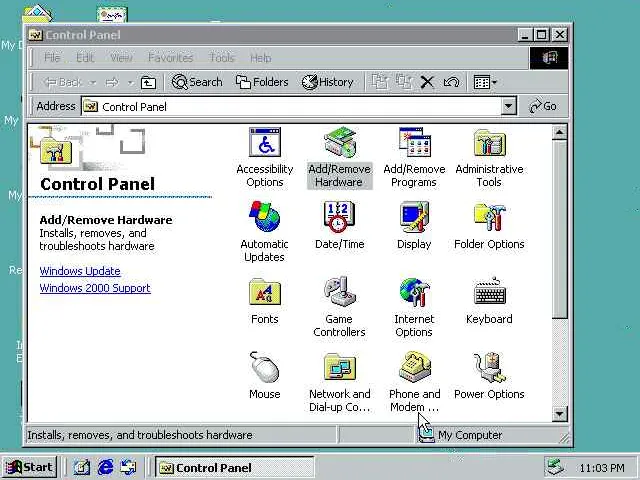
Task: Open the Accessibility Options icon
Action: (x=264, y=157)
